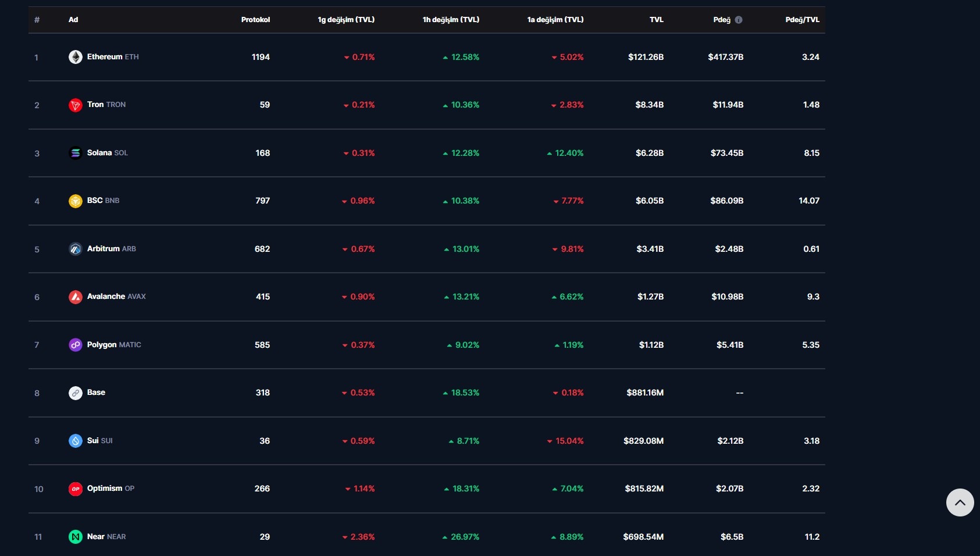Image resolution: width=980 pixels, height=556 pixels.
Task: Open the Arbitrum ARB chain link
Action: click(x=112, y=249)
